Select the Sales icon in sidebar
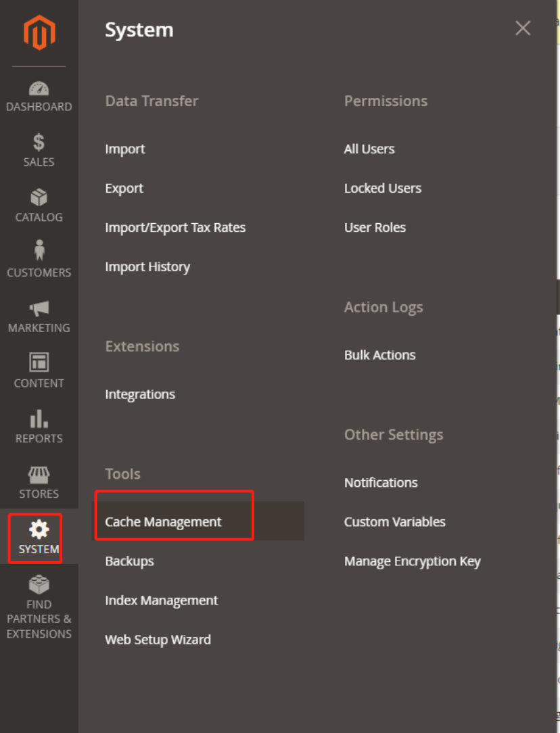The width and height of the screenshot is (560, 733). [39, 150]
